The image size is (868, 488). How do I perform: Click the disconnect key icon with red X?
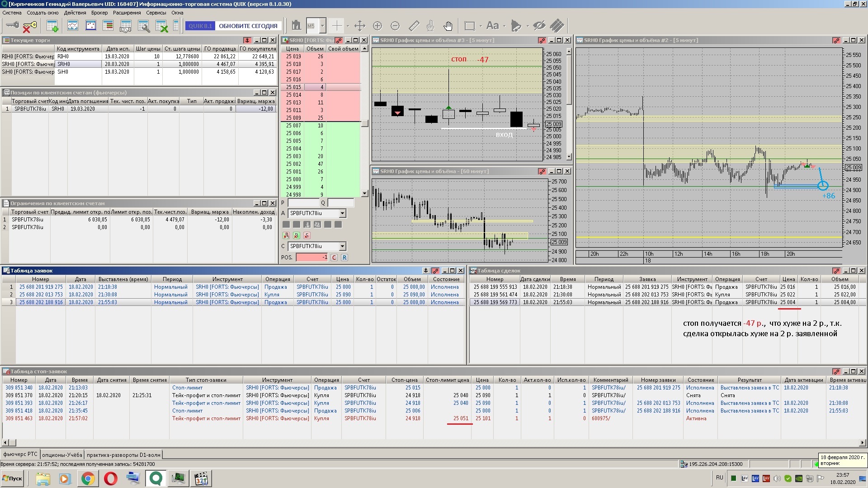pos(29,26)
